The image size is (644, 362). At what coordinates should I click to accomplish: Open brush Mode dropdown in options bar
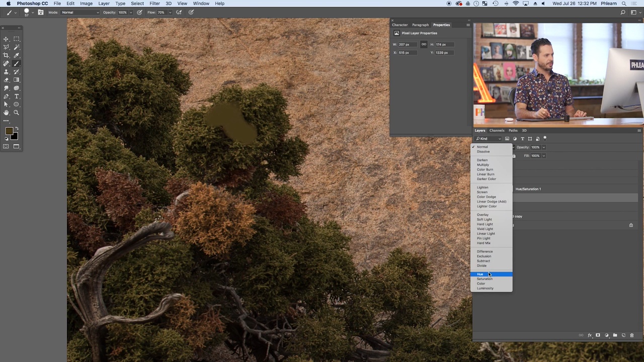pos(80,12)
